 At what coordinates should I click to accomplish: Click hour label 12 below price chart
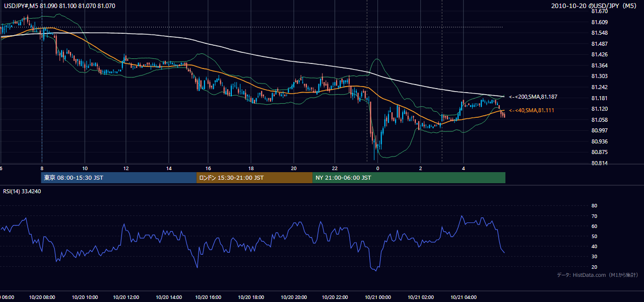(125, 169)
